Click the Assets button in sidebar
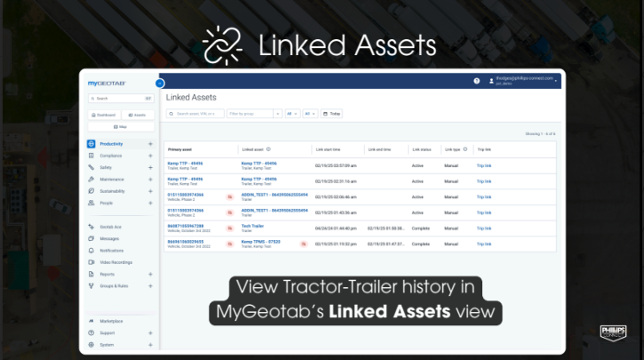This screenshot has width=644, height=360. click(x=138, y=115)
